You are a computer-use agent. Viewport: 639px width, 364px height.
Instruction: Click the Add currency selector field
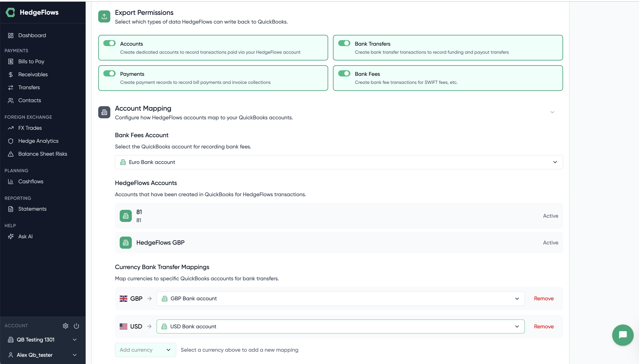click(x=145, y=350)
